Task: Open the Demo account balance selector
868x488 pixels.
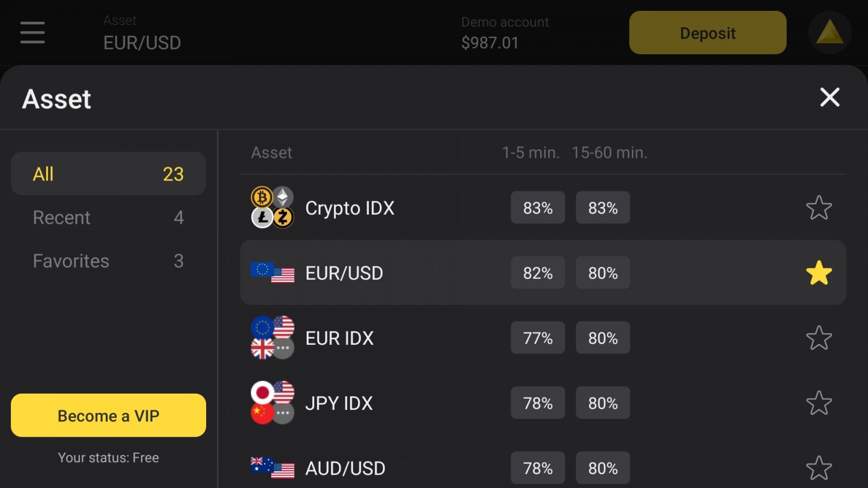Action: [x=505, y=33]
